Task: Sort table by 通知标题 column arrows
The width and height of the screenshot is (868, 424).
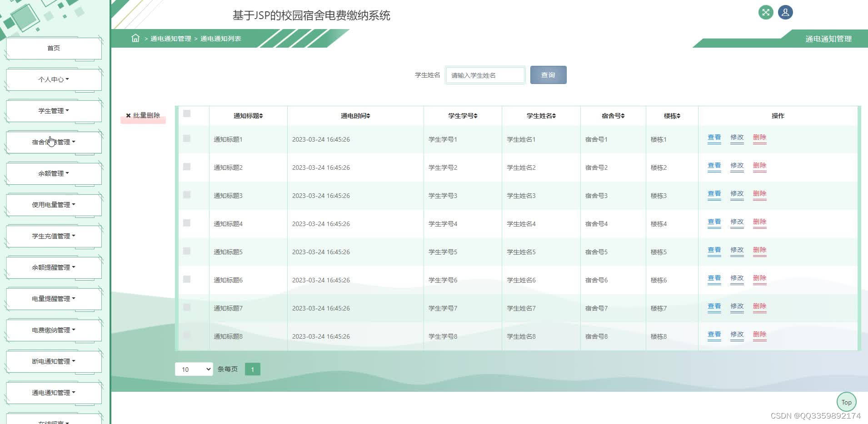Action: click(261, 116)
